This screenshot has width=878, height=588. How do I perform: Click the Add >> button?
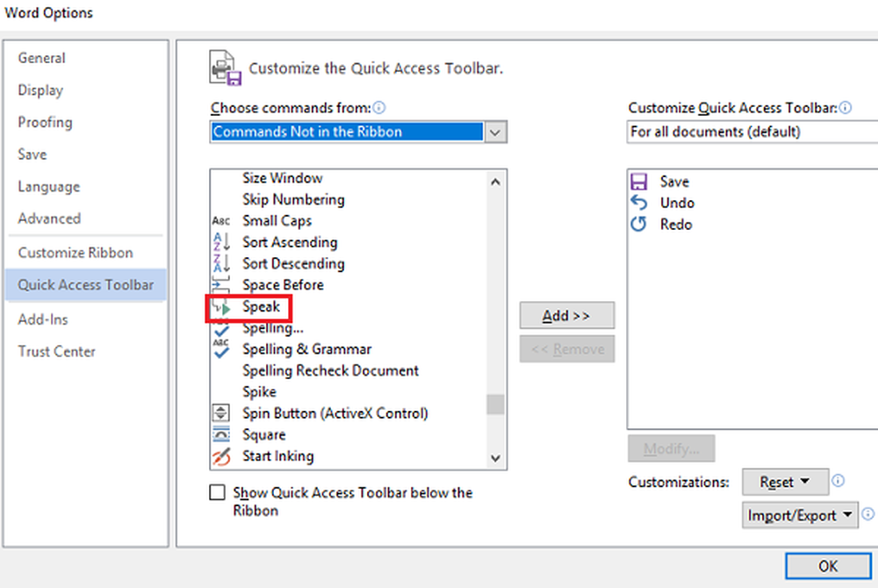coord(566,316)
